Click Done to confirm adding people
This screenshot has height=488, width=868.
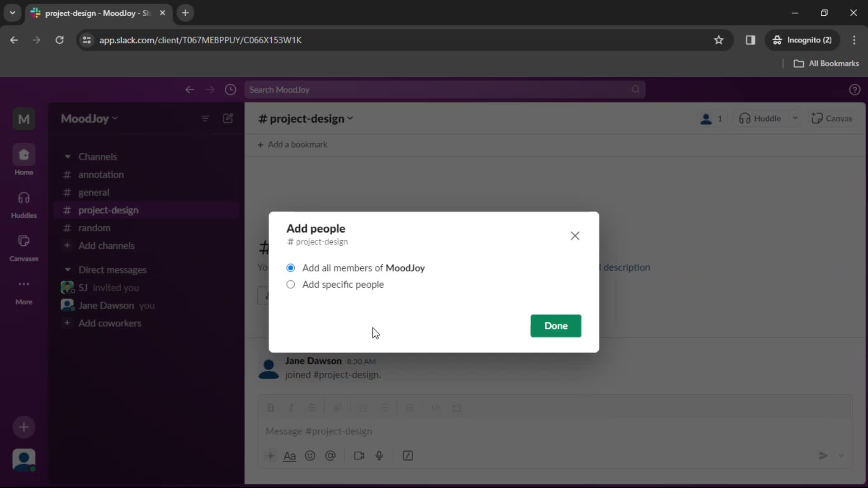pyautogui.click(x=556, y=326)
